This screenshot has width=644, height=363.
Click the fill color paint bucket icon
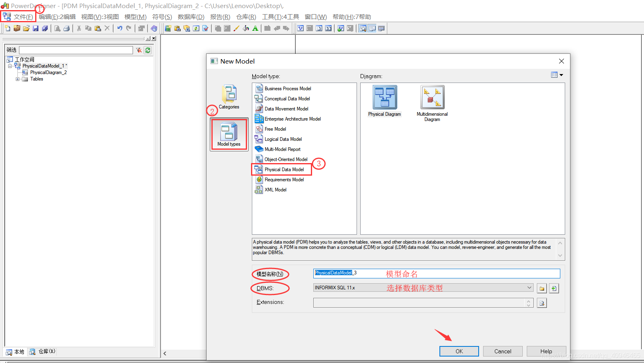click(x=246, y=28)
